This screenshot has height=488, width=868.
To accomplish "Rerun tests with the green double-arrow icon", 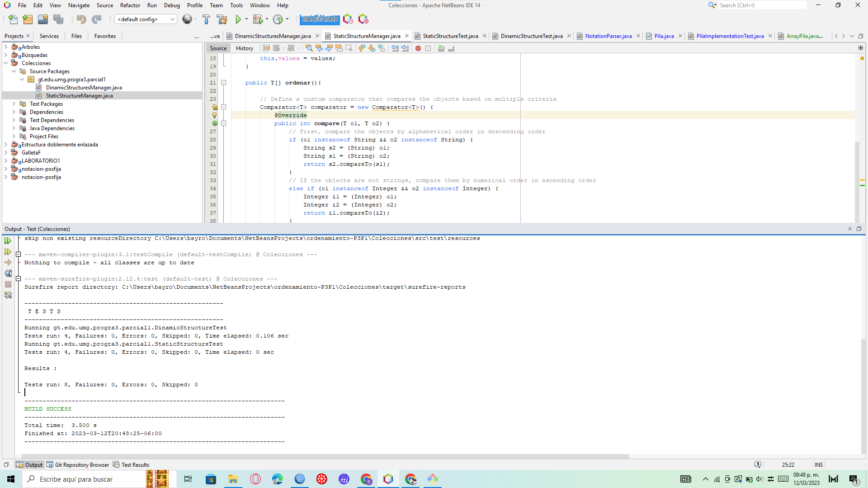I will [x=8, y=241].
